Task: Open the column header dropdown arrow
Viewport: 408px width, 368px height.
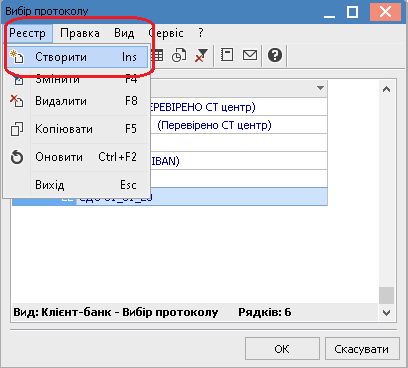Action: [x=320, y=88]
